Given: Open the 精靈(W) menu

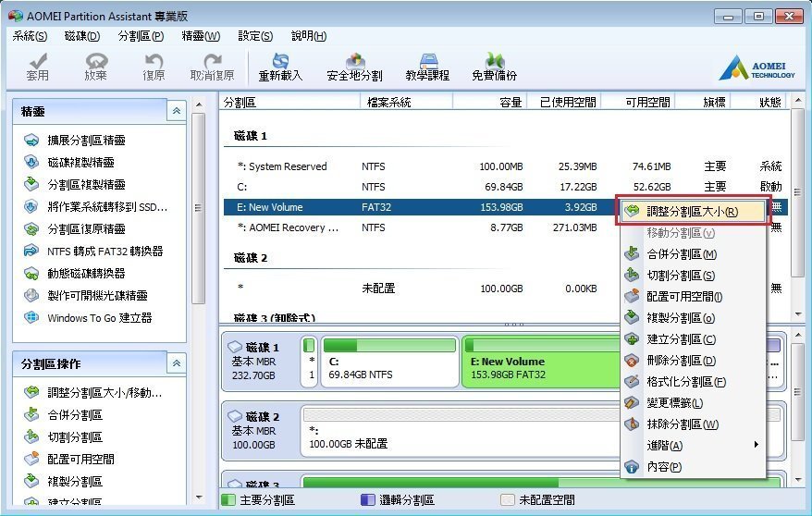Looking at the screenshot, I should pos(201,36).
